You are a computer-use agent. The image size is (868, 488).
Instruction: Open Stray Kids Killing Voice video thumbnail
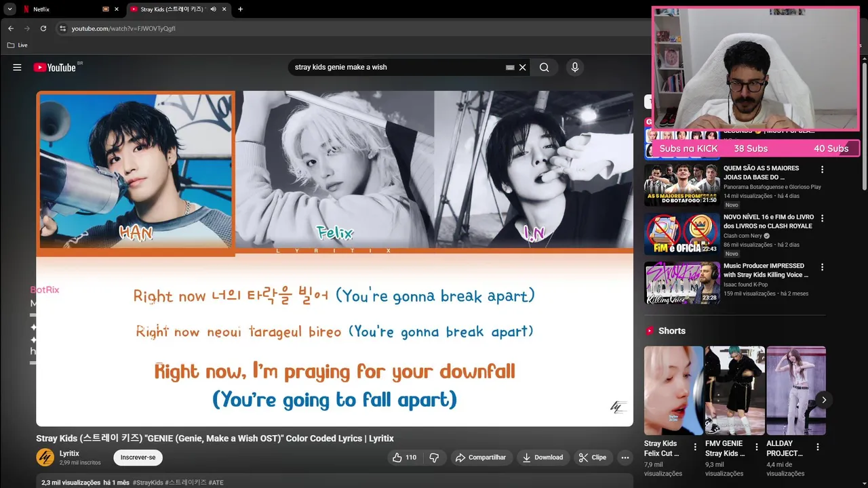pyautogui.click(x=682, y=282)
